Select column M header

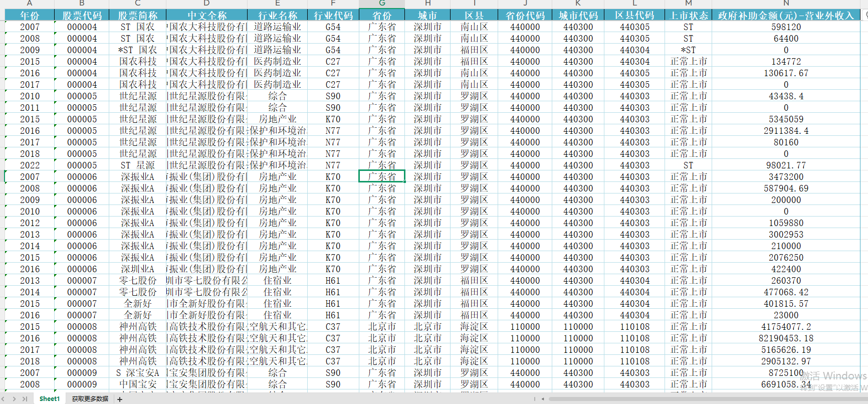coord(689,4)
